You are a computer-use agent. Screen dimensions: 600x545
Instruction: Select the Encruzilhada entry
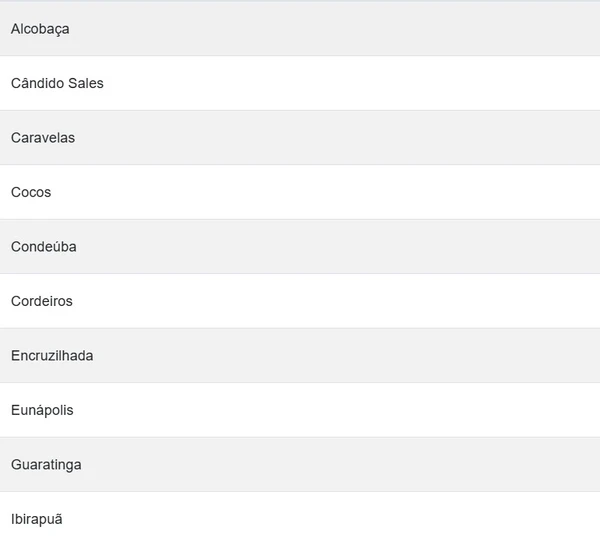[300, 356]
